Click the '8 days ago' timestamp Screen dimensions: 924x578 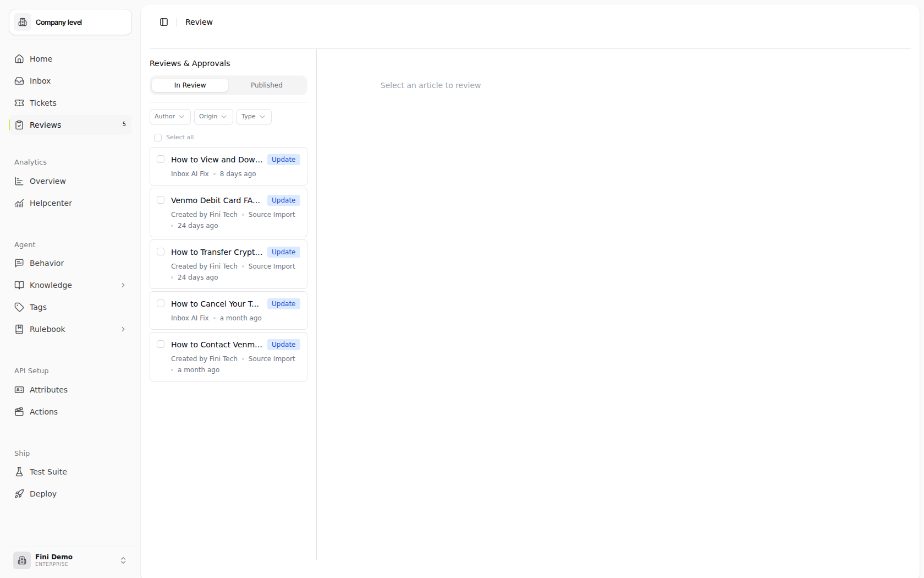pyautogui.click(x=238, y=174)
